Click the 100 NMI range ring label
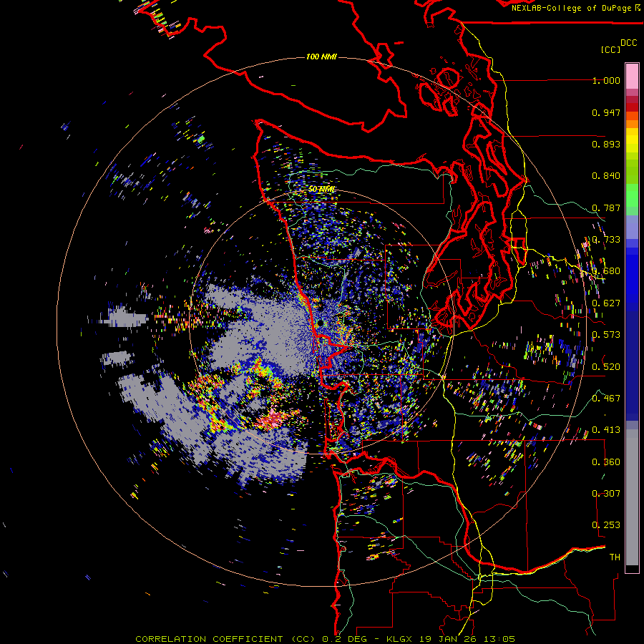 coord(321,57)
